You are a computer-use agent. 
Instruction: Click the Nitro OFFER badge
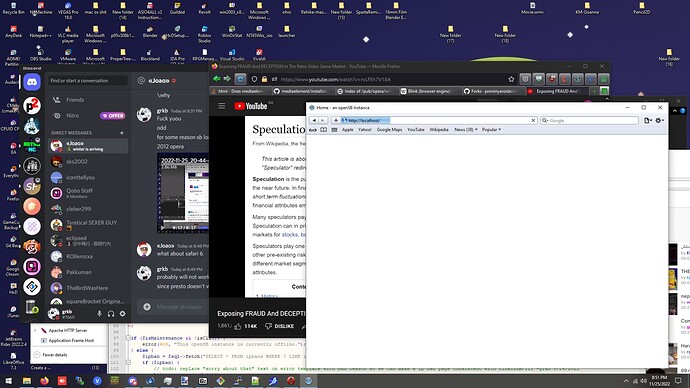113,116
